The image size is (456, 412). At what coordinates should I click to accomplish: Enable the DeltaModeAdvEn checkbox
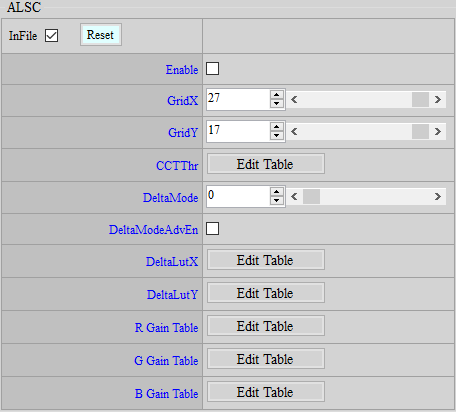point(212,229)
